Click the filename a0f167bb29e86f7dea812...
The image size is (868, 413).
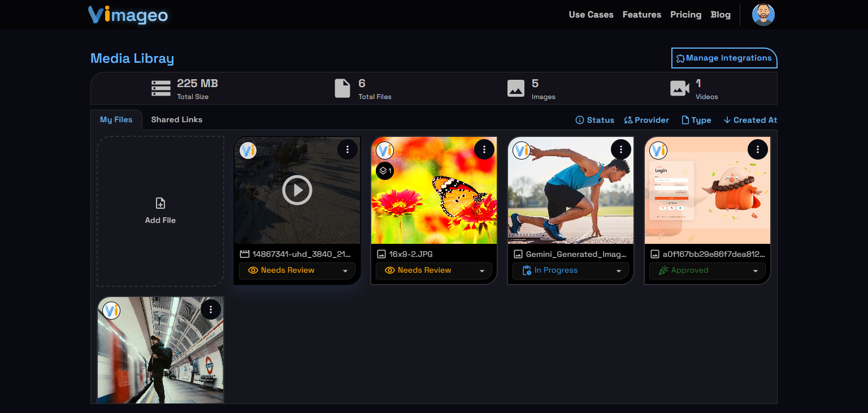(x=714, y=254)
